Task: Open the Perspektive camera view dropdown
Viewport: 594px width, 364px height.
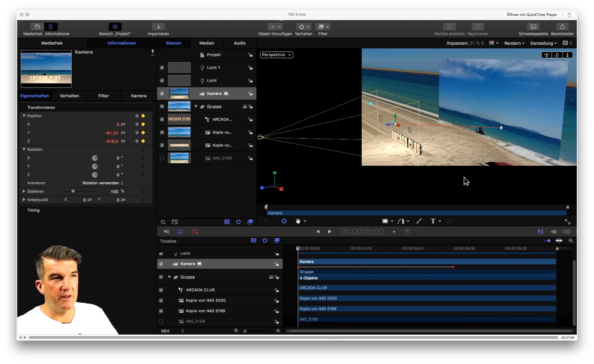Action: pyautogui.click(x=276, y=55)
